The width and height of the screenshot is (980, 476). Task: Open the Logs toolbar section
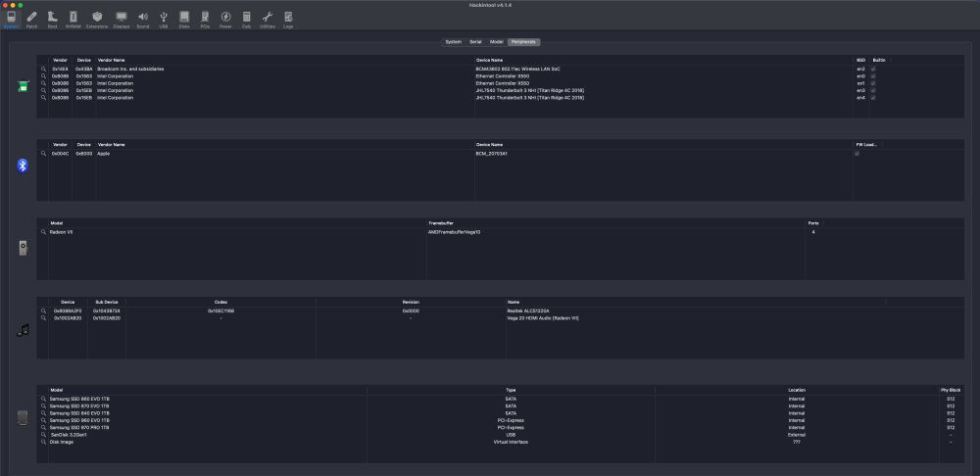coord(288,20)
